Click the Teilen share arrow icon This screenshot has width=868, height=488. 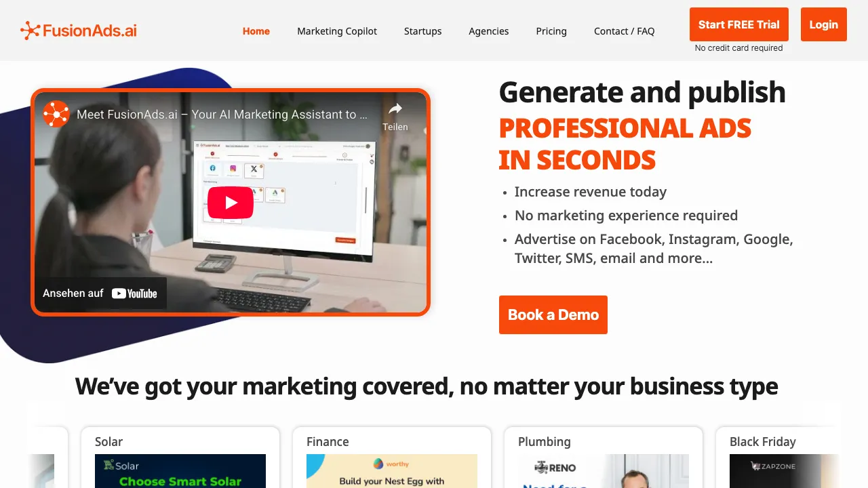pos(395,108)
